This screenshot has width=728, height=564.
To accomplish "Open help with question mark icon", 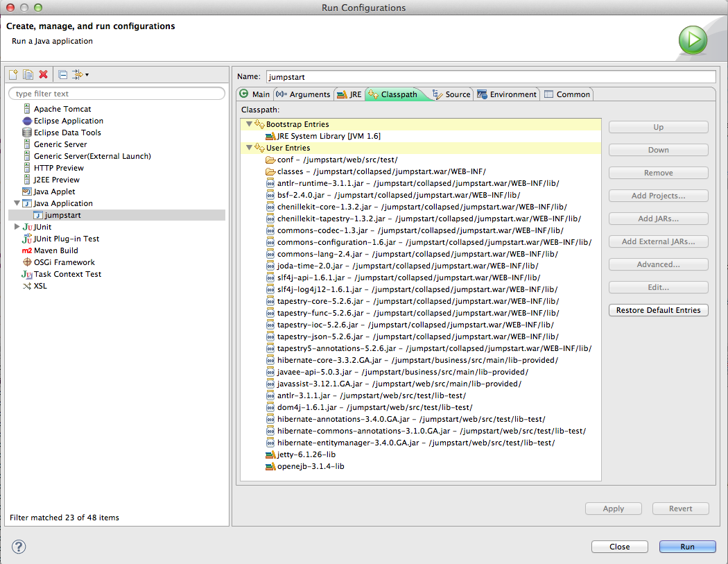I will [x=19, y=547].
